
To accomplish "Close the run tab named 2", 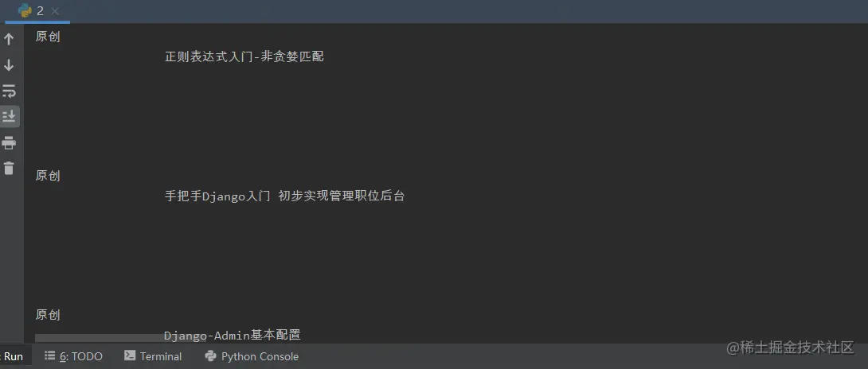I will click(x=56, y=10).
